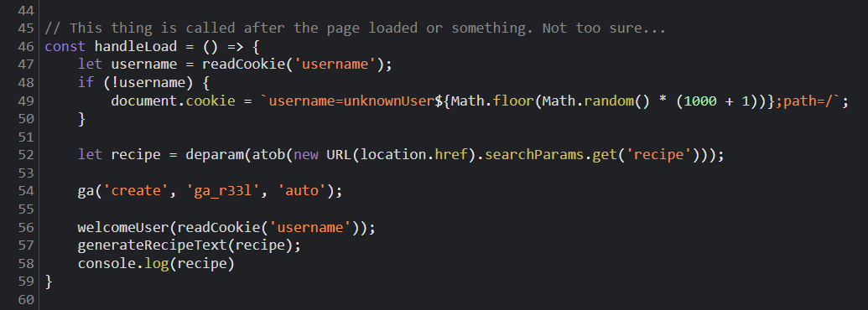
Task: Click the 'log' method on line 58
Action: coord(157,264)
